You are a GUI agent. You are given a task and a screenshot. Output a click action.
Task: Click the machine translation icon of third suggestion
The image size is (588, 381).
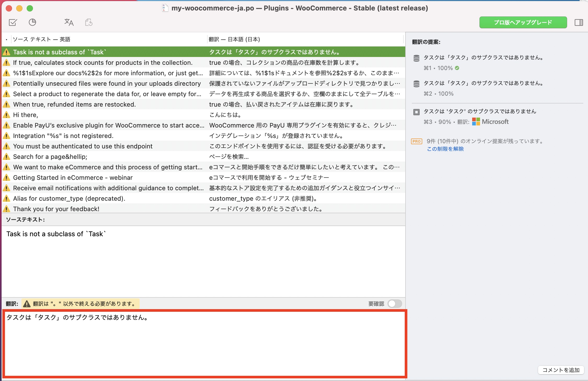pyautogui.click(x=416, y=112)
